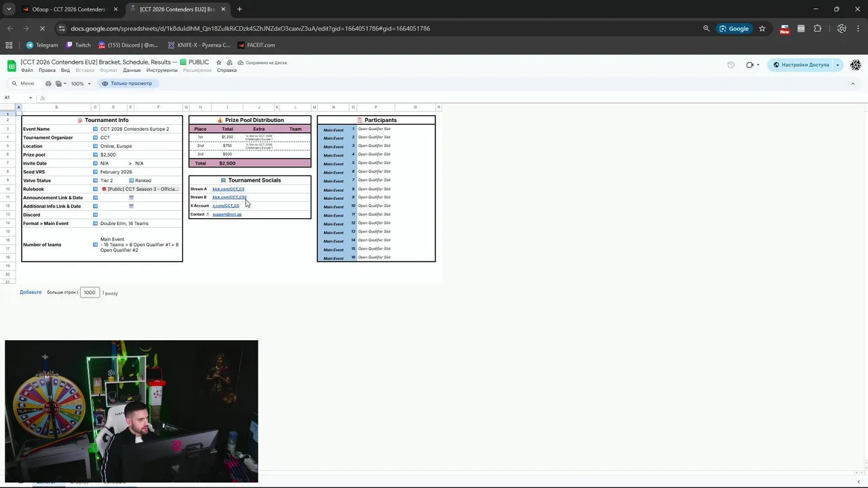The height and width of the screenshot is (488, 868).
Task: Select column B header
Action: (56, 107)
